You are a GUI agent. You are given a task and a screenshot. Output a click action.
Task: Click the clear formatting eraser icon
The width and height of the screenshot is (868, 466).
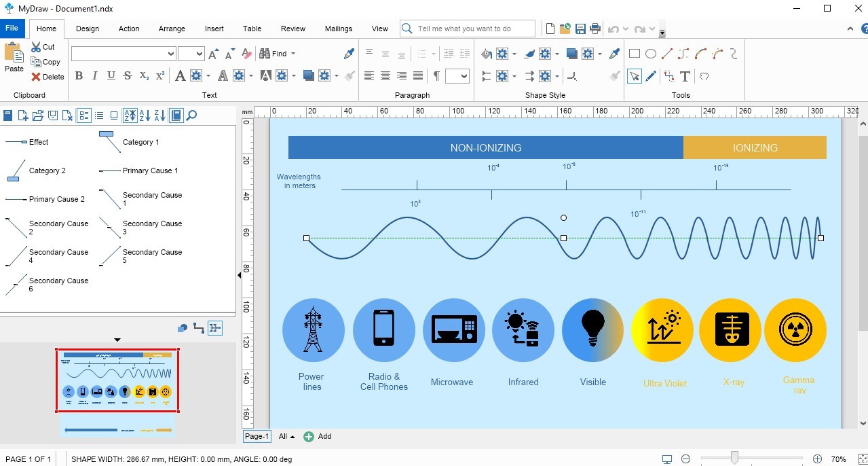click(246, 54)
